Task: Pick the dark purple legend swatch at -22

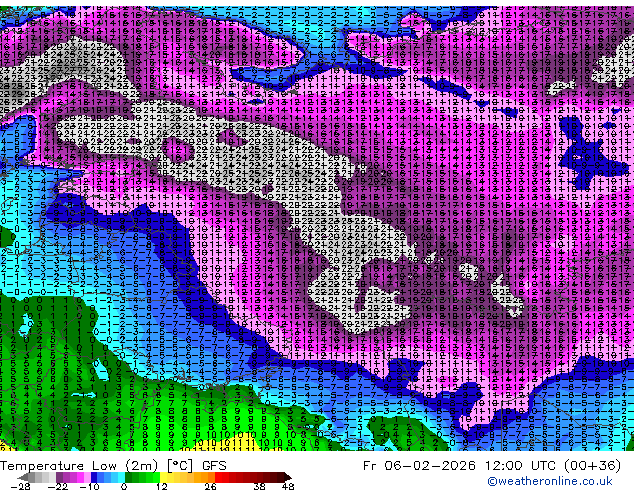Action: pos(59,477)
